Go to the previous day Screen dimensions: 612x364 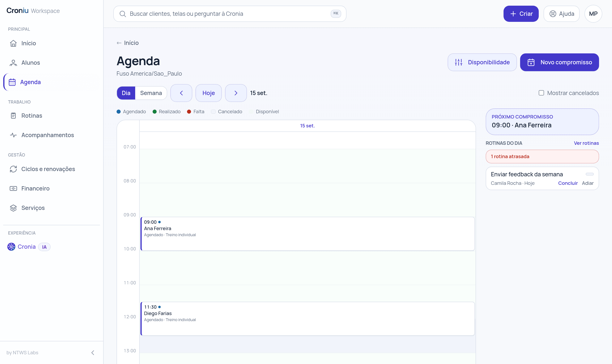[x=181, y=93]
